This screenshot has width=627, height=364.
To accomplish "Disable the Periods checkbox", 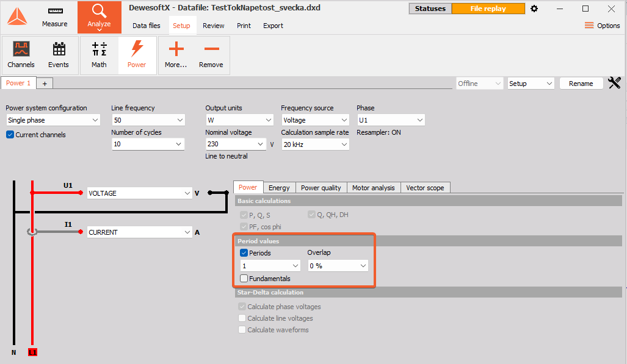I will pos(244,253).
